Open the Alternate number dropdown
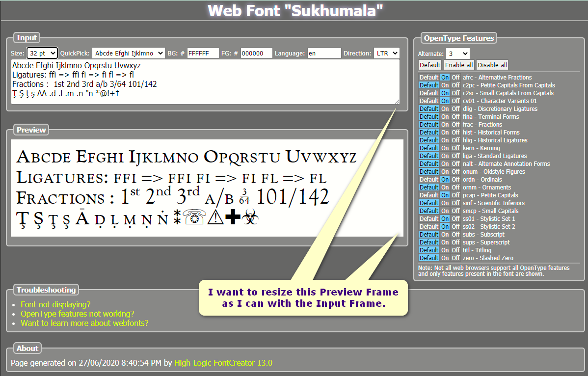Screen dimensions: 588x376 pyautogui.click(x=457, y=54)
